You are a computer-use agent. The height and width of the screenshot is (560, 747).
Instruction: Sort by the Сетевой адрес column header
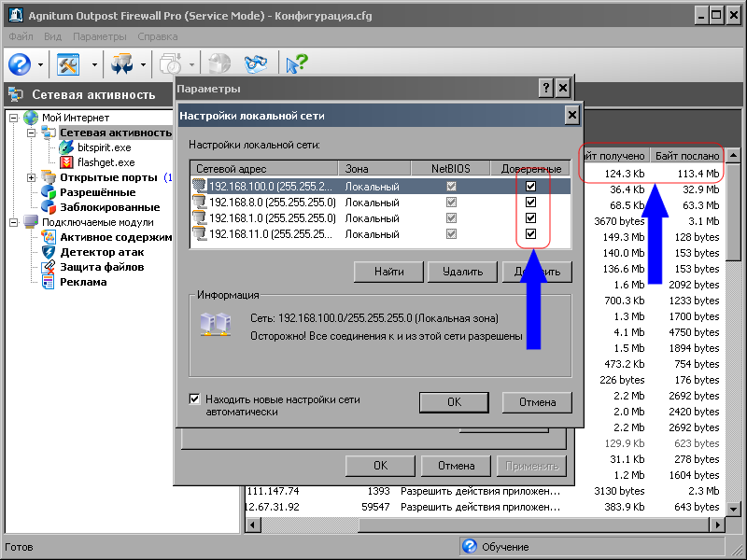tap(264, 169)
